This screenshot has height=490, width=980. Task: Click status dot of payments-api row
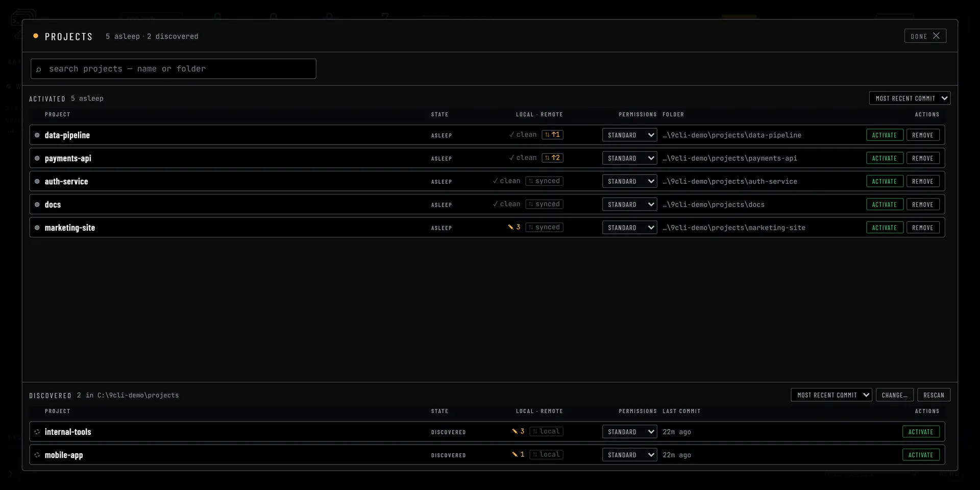coord(37,158)
